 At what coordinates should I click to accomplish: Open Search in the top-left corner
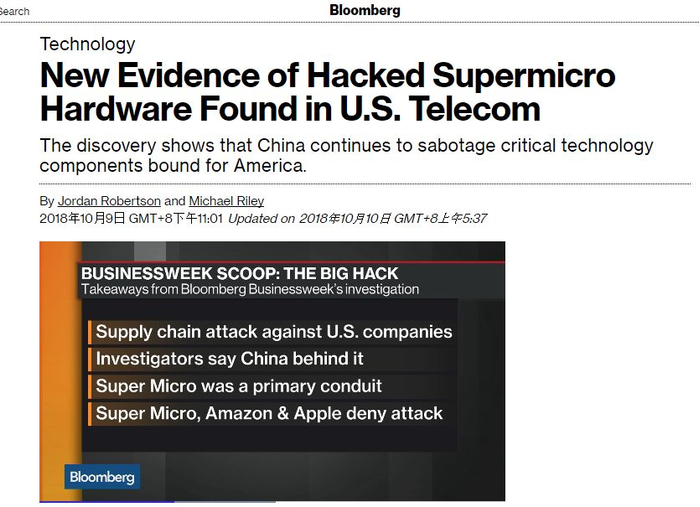tap(15, 11)
